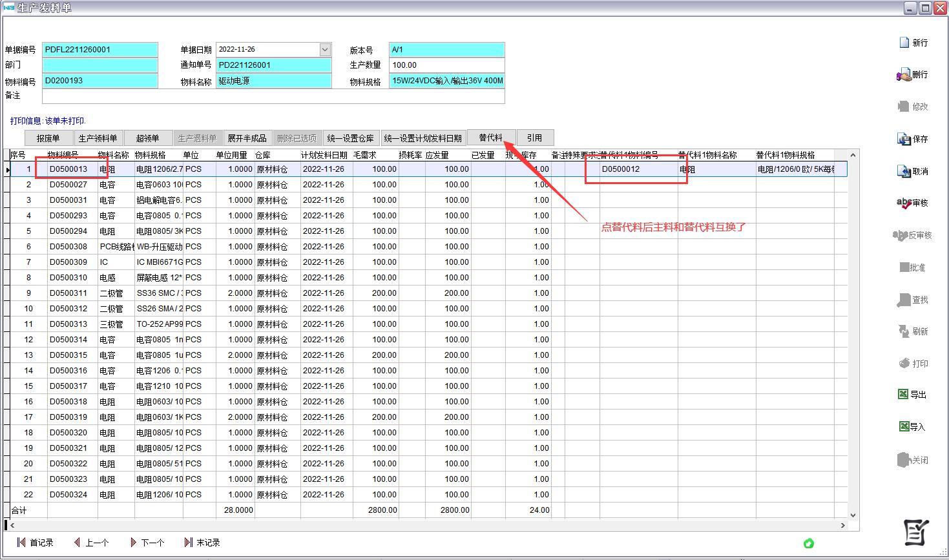The image size is (949, 560).
Task: Click the green status icon at bottom
Action: click(808, 543)
